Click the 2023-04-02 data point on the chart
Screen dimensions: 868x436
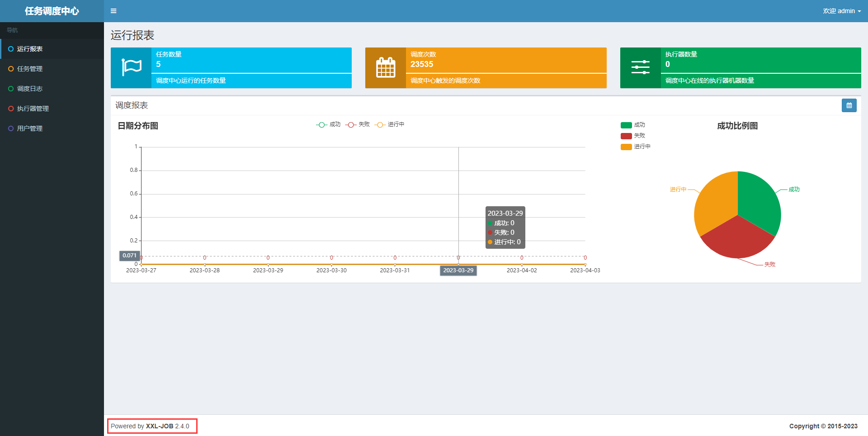[x=522, y=264]
